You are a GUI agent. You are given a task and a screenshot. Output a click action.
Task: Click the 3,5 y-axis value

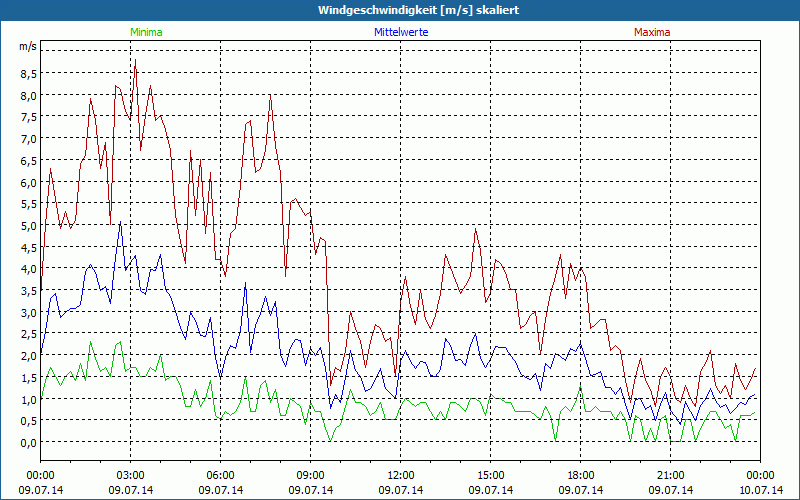coord(29,291)
